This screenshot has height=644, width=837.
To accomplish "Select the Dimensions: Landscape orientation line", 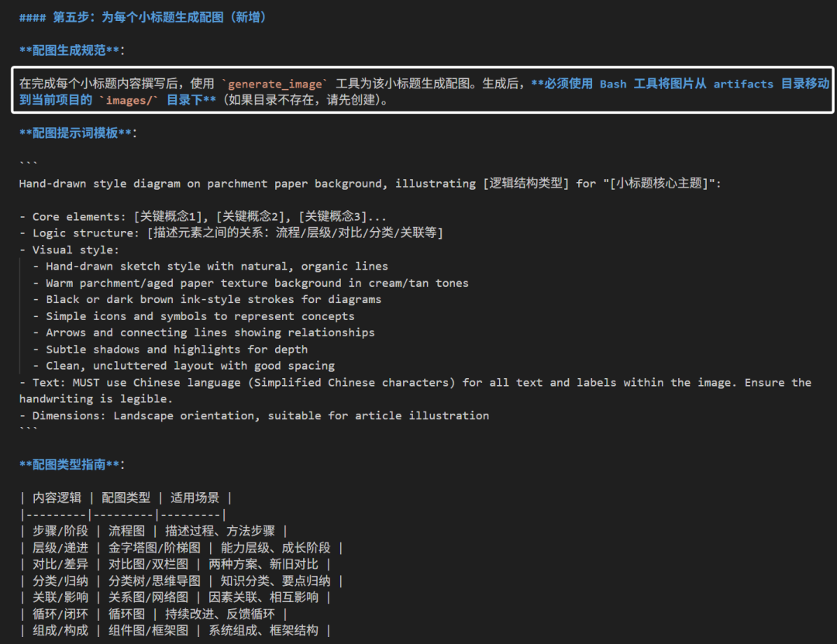I will [256, 415].
